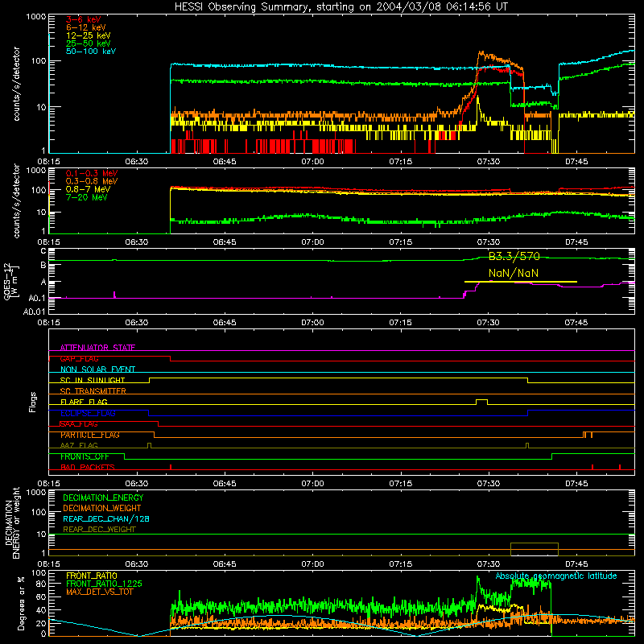This screenshot has height=644, width=644.
Task: Click the DECIMATION_WEIGHT legend label
Action: pos(102,508)
